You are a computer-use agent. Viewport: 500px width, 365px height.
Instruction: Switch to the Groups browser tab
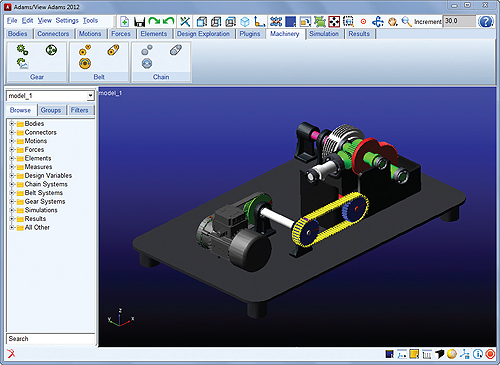point(51,110)
